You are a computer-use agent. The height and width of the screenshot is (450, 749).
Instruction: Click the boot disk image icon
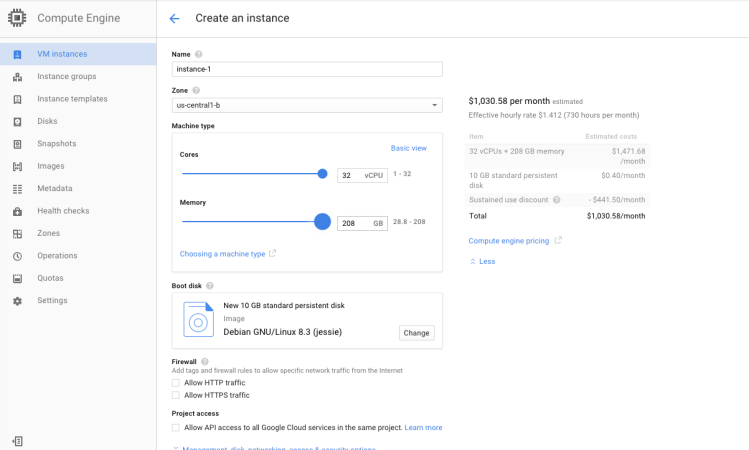click(198, 319)
